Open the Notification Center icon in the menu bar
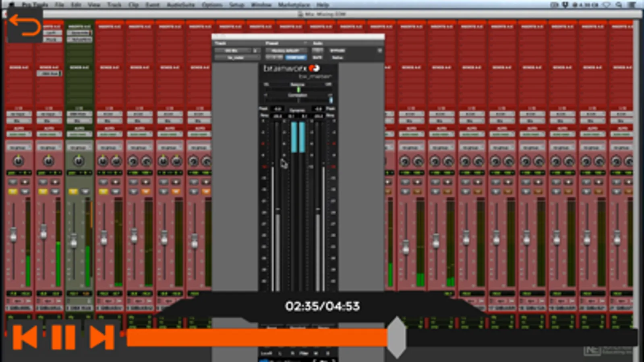The image size is (644, 362). [x=632, y=5]
